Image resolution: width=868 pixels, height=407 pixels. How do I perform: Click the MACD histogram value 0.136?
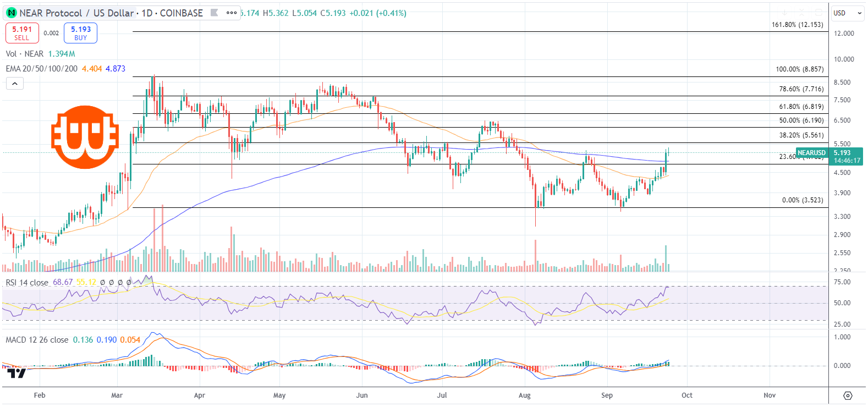(x=83, y=340)
